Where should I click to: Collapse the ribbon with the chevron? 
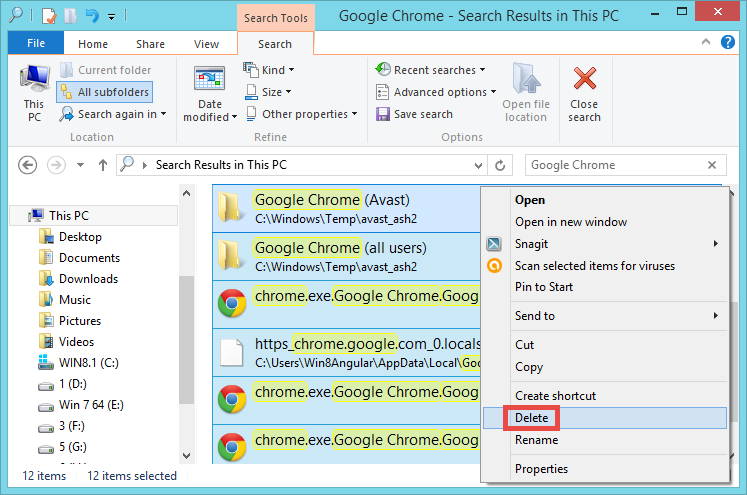click(x=706, y=42)
